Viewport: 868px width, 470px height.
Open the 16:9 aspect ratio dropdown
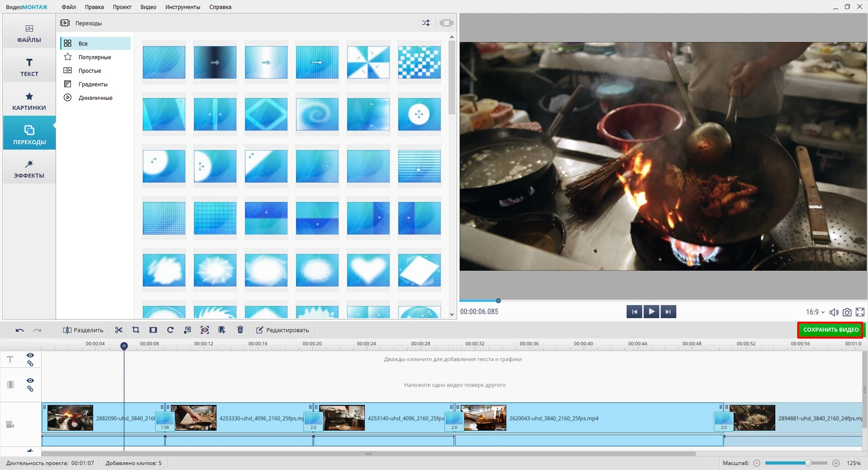(815, 312)
